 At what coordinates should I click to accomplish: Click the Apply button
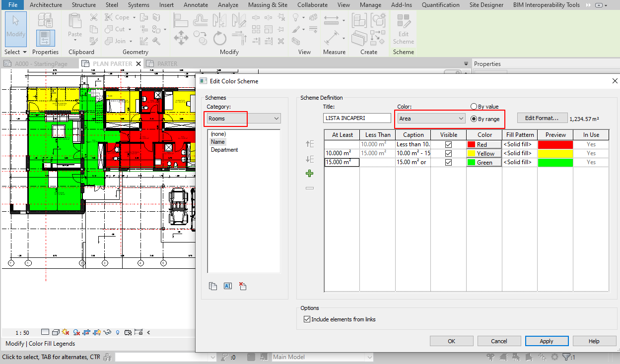coord(547,341)
